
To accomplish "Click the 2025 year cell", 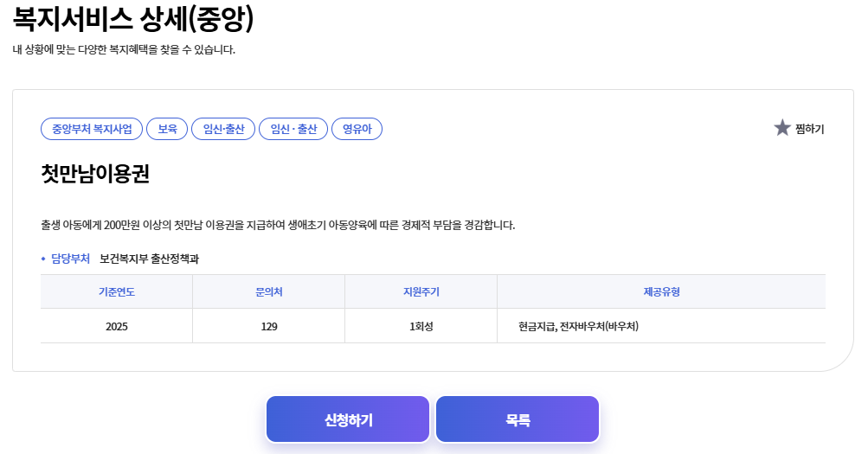I will coord(116,326).
